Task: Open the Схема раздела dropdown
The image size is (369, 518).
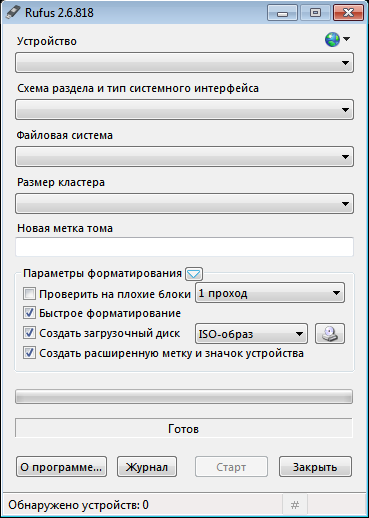Action: 184,110
